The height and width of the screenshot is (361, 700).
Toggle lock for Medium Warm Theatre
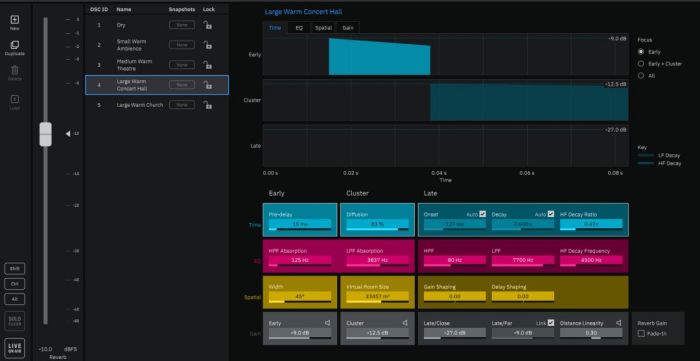tap(207, 65)
